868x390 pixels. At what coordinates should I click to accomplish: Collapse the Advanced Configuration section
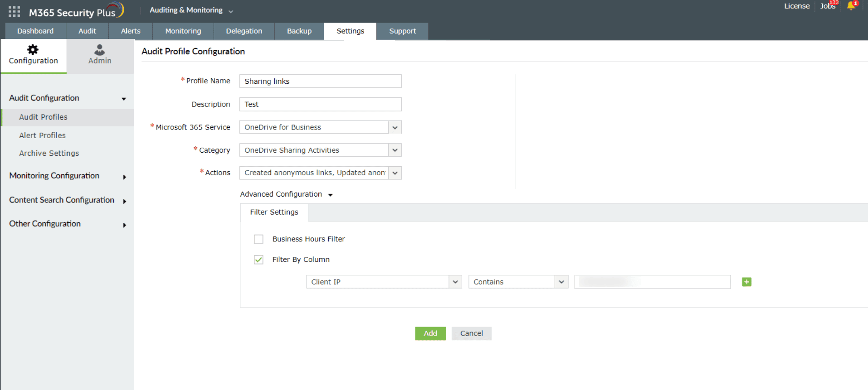(x=287, y=194)
